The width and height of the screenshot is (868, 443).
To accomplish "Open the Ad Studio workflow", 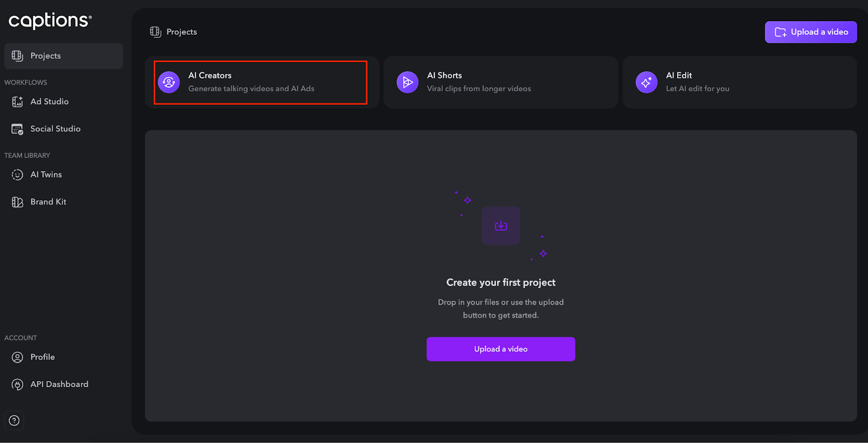I will tap(63, 102).
